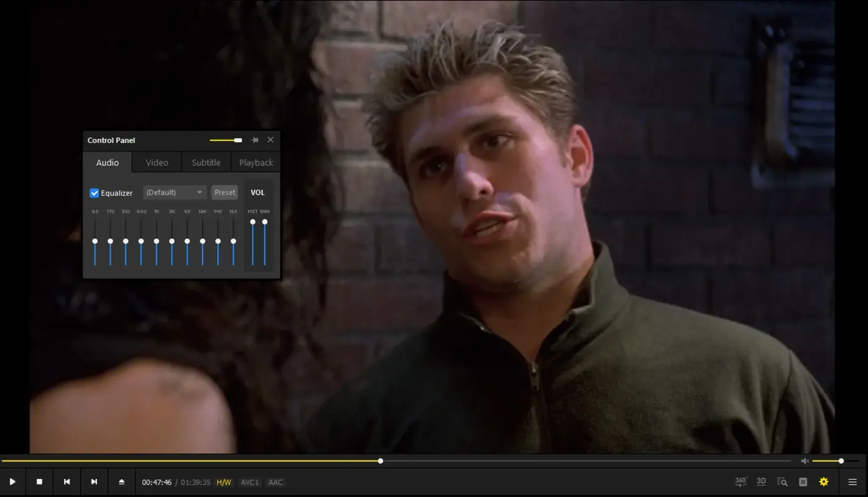
Task: Click the AVC1 codec indicator
Action: (250, 481)
